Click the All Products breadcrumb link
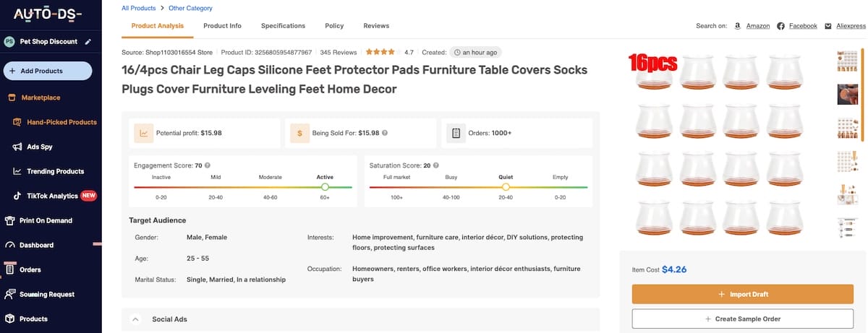 point(138,8)
